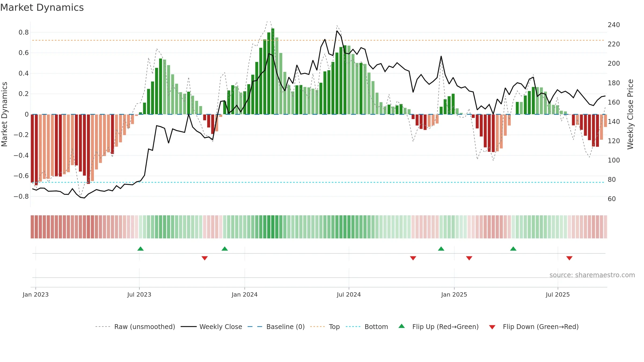Viewport: 644px width, 362px height.
Task: Click the Jul 2023 x-axis label
Action: 139,294
